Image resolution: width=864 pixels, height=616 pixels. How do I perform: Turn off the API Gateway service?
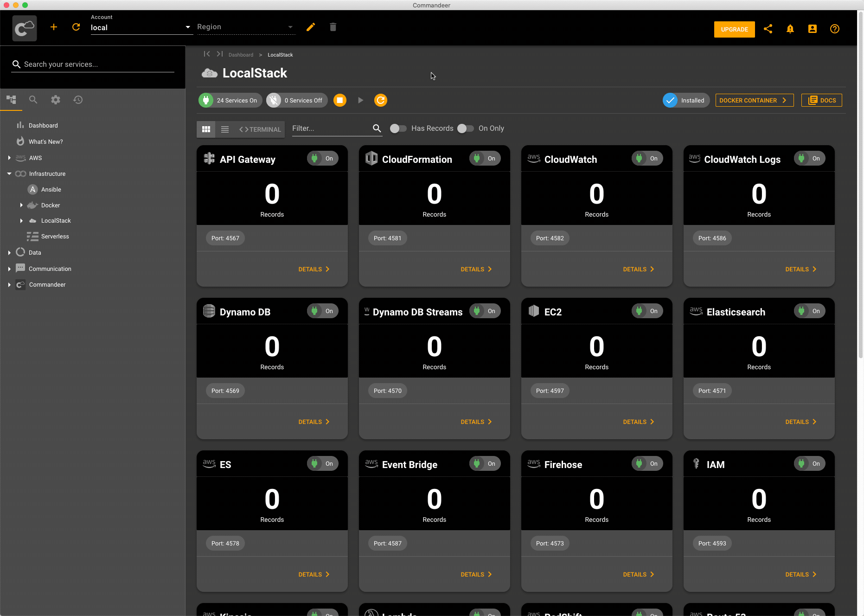click(x=322, y=158)
